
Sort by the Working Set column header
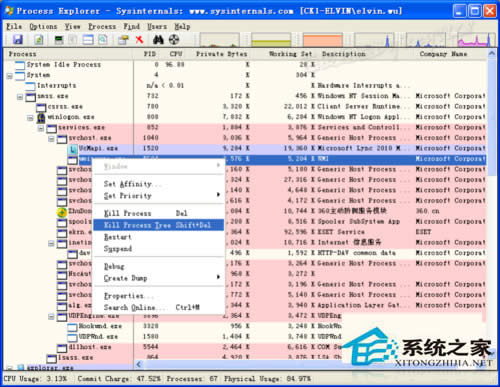290,54
